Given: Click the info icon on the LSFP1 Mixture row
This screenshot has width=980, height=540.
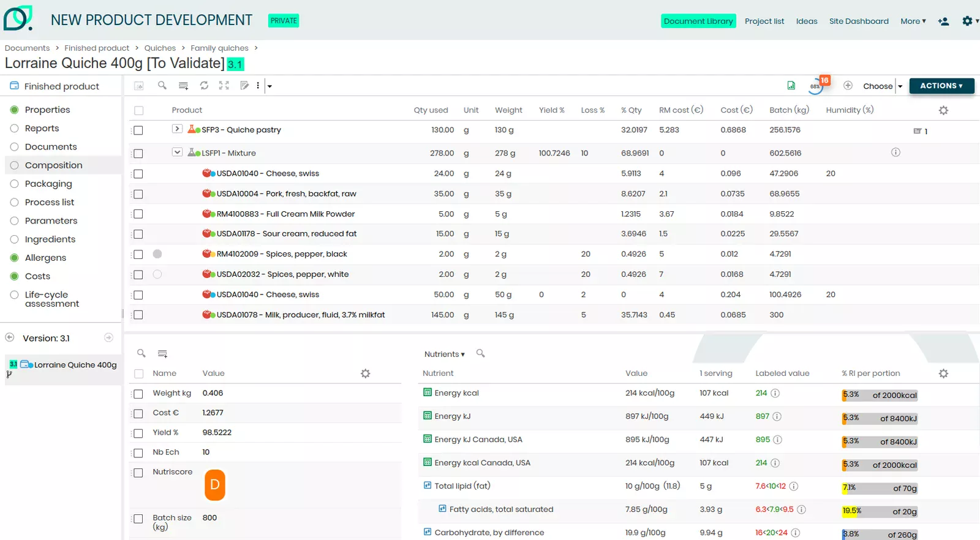Looking at the screenshot, I should coord(895,152).
